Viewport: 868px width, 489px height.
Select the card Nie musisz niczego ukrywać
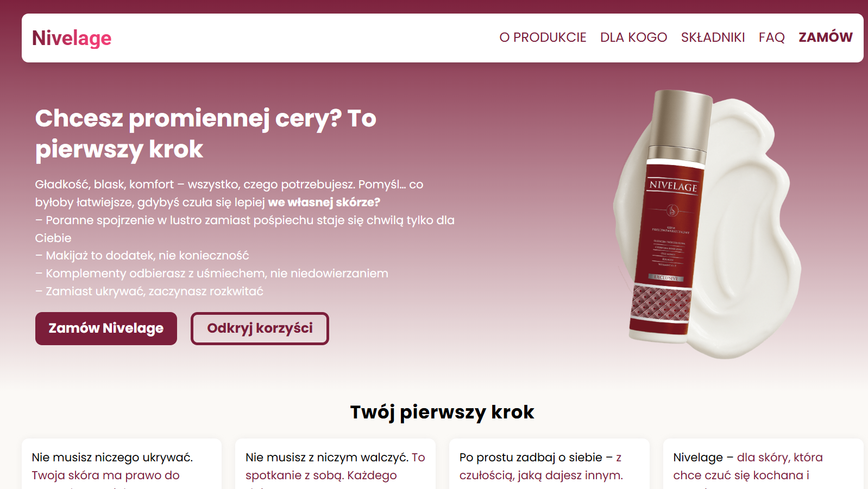click(122, 464)
